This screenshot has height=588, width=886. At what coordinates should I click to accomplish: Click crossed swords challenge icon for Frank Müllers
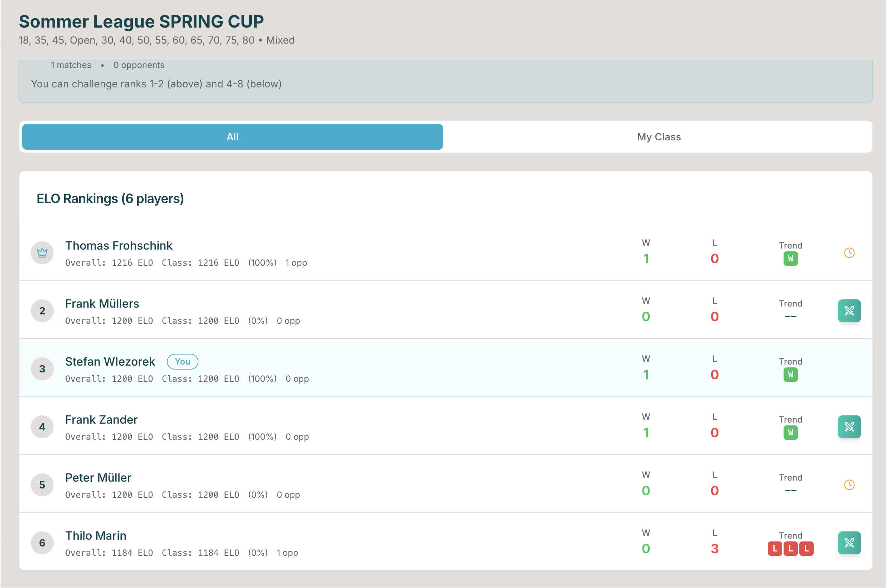[x=849, y=310]
